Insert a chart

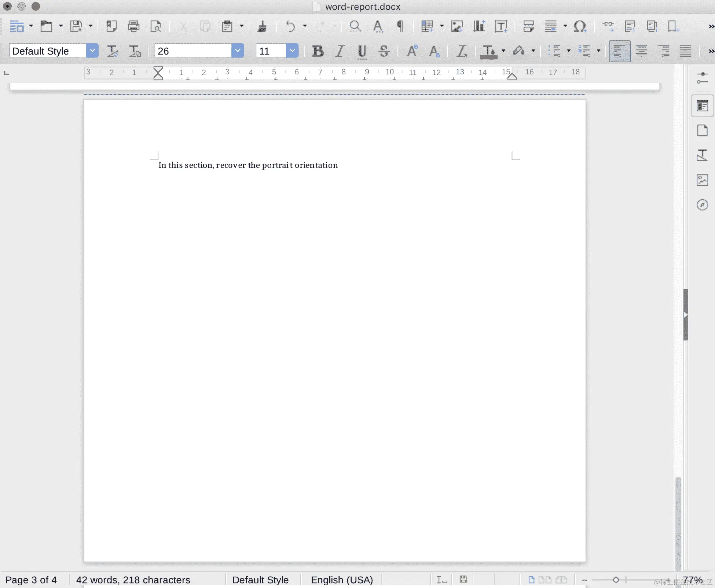click(x=479, y=26)
